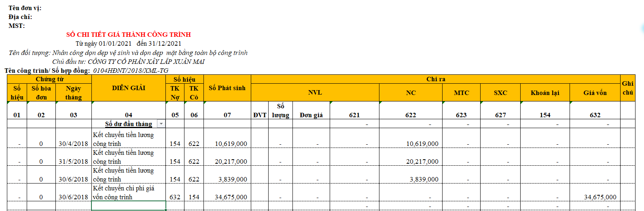Click the MTC header cell
Viewport: 644px width, 211px height.
461,93
